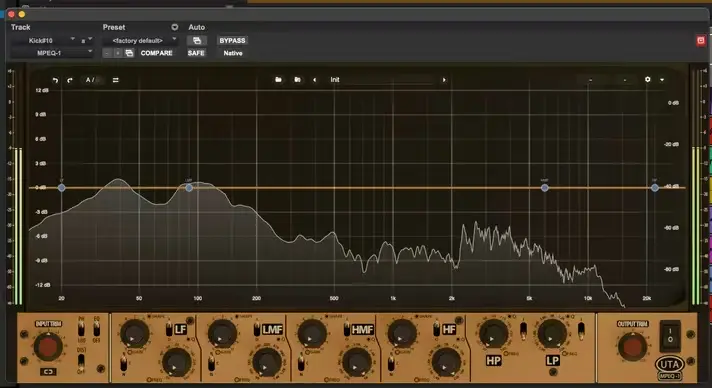712x388 pixels.
Task: Click the red target icon at top right
Action: (x=701, y=40)
